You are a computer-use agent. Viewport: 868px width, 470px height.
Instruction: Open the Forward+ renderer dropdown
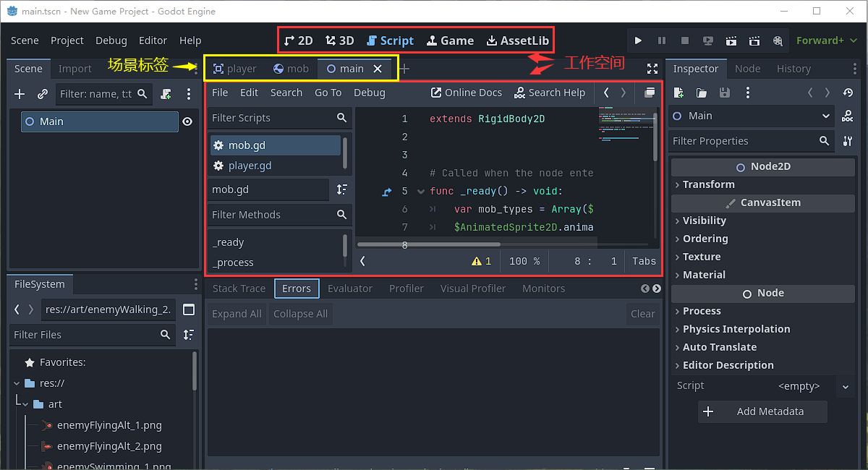[827, 40]
